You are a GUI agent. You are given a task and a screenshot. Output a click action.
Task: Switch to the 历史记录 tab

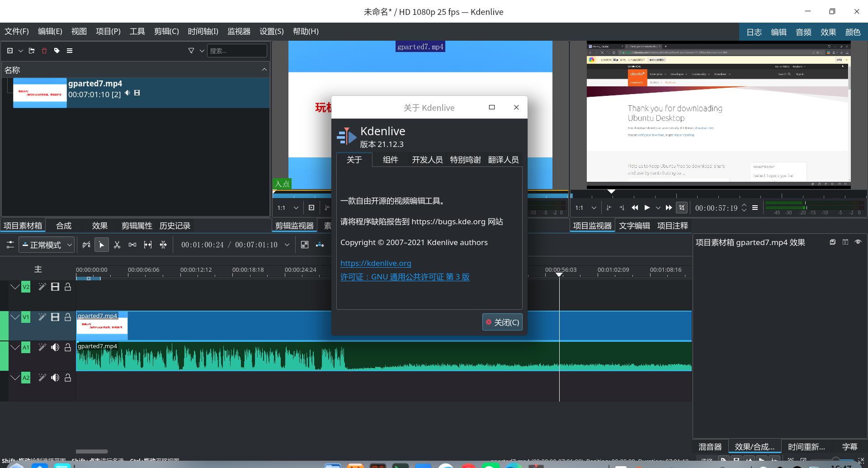(x=175, y=226)
